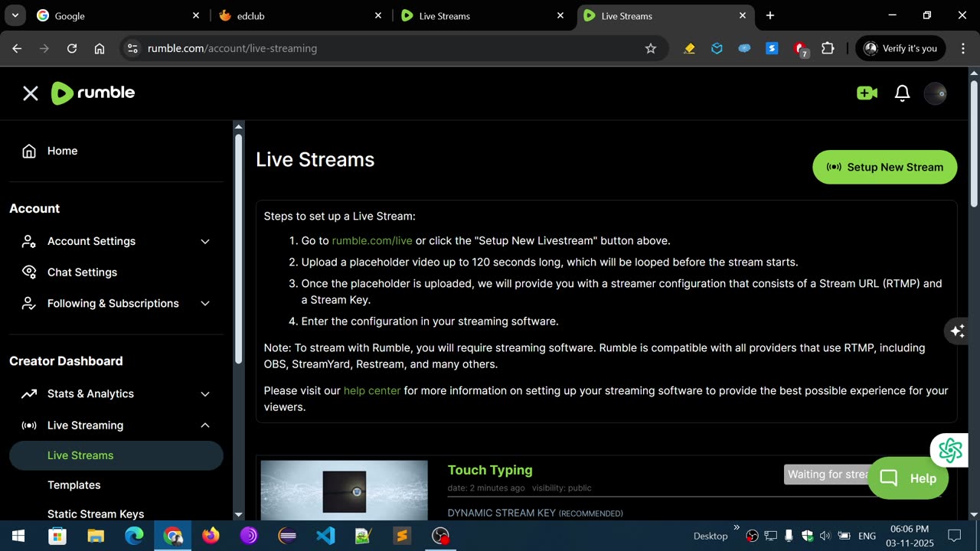The width and height of the screenshot is (980, 551).
Task: Go to Home in the sidebar
Action: point(116,152)
